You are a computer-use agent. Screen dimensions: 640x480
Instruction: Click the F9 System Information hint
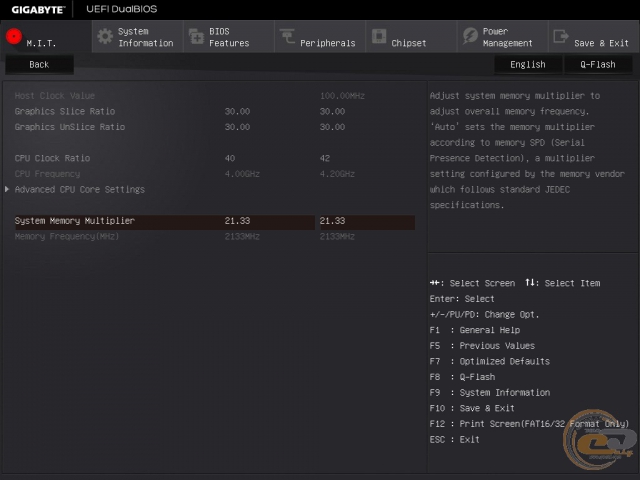[x=490, y=393]
